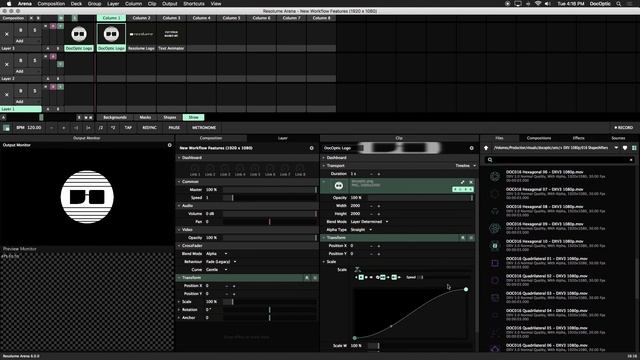
Task: Open Composition panel settings gear icon
Action: pos(311,148)
